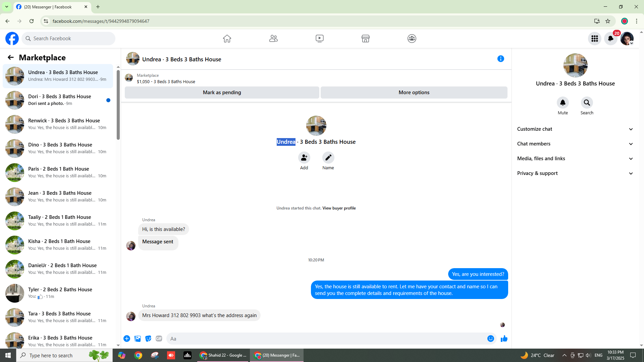Open notifications bell with 20 badge
Viewport: 644px width, 362px height.
611,39
